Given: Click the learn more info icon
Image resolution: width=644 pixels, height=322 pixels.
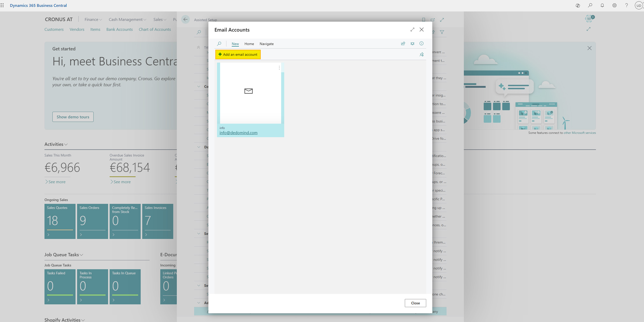Looking at the screenshot, I should (421, 44).
